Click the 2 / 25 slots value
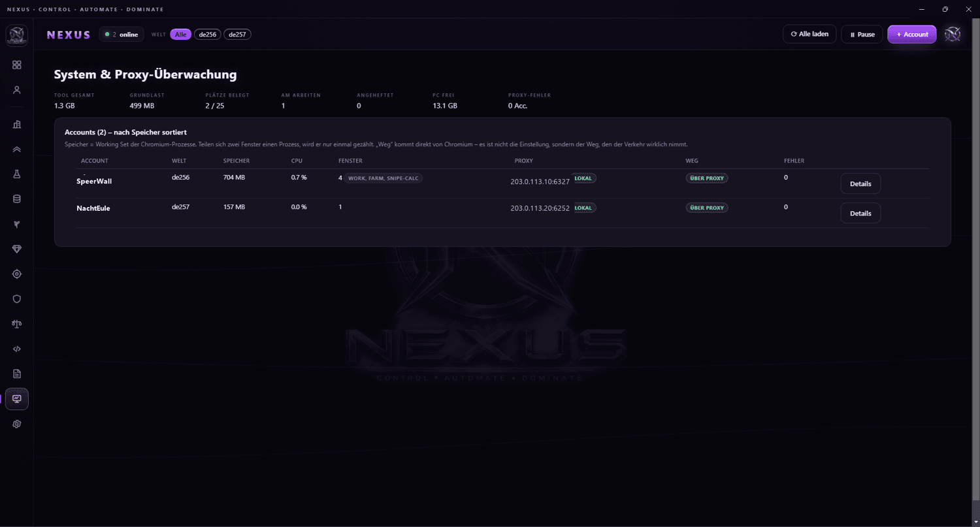The image size is (980, 527). click(x=216, y=105)
